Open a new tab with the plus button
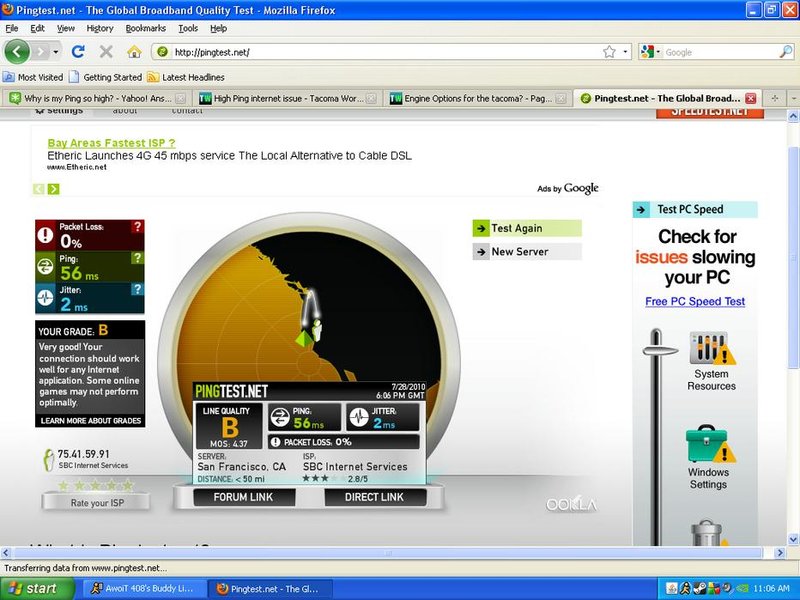The width and height of the screenshot is (800, 600). [x=774, y=98]
